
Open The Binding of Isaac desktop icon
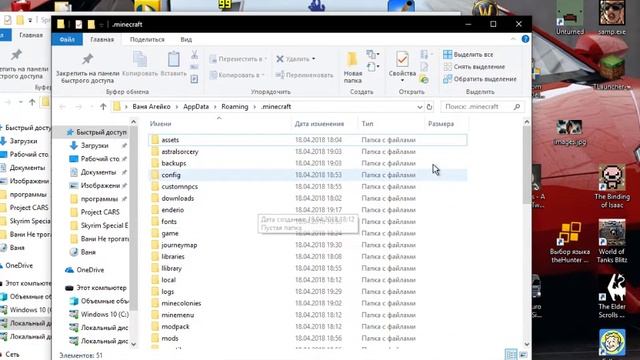612,186
